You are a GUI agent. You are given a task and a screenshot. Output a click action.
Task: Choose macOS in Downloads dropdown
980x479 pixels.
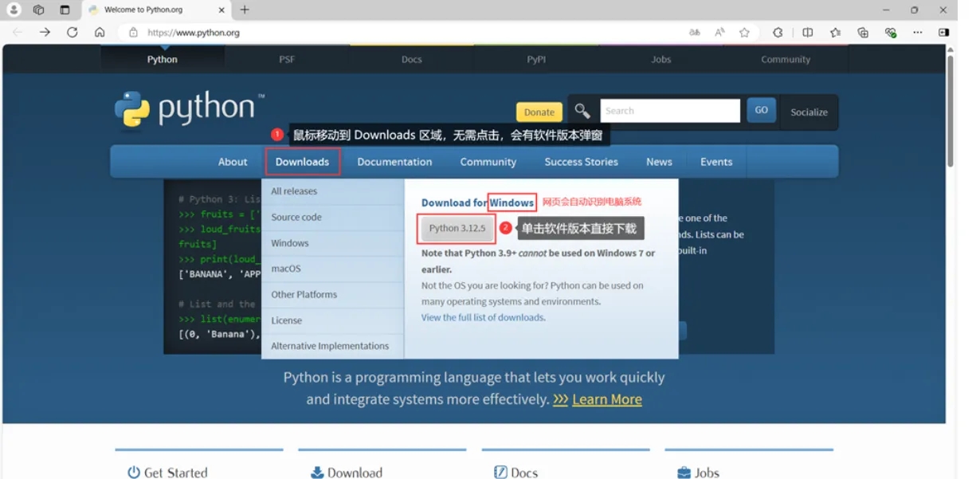point(333,269)
